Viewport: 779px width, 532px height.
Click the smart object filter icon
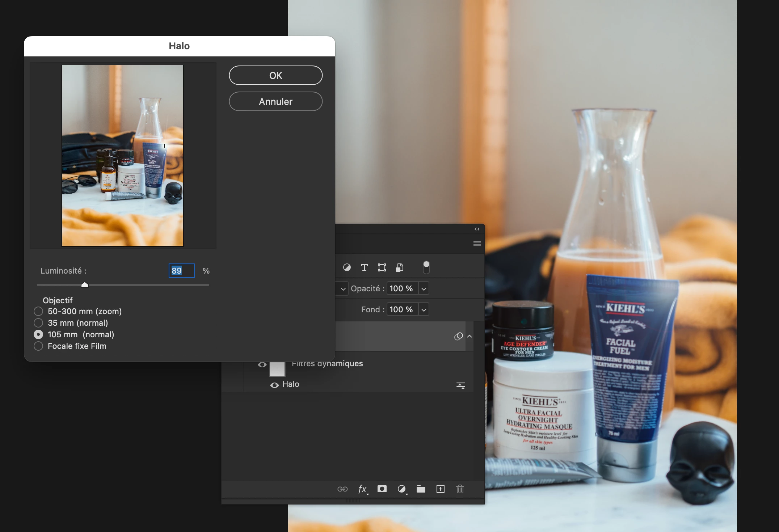(x=400, y=267)
